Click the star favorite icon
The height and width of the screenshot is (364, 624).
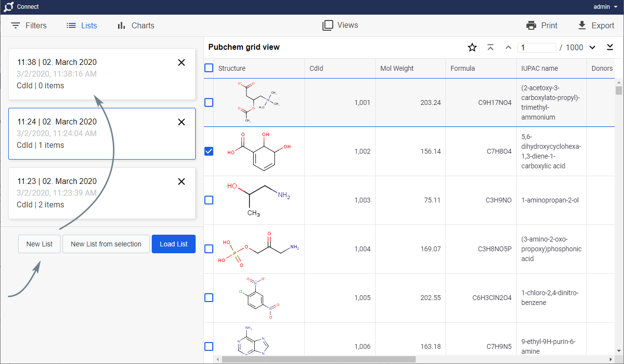click(x=472, y=47)
